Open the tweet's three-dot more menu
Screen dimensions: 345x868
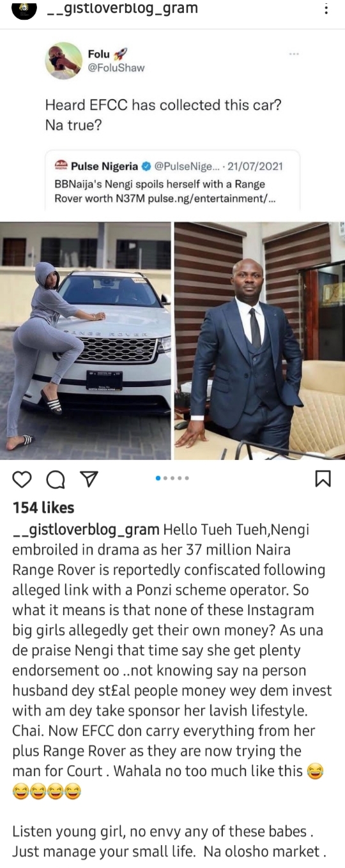(294, 54)
